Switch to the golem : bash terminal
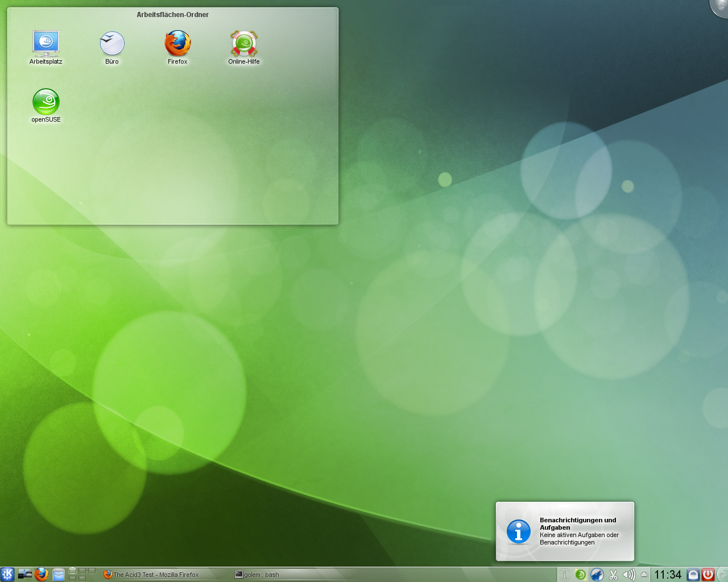 [x=262, y=575]
